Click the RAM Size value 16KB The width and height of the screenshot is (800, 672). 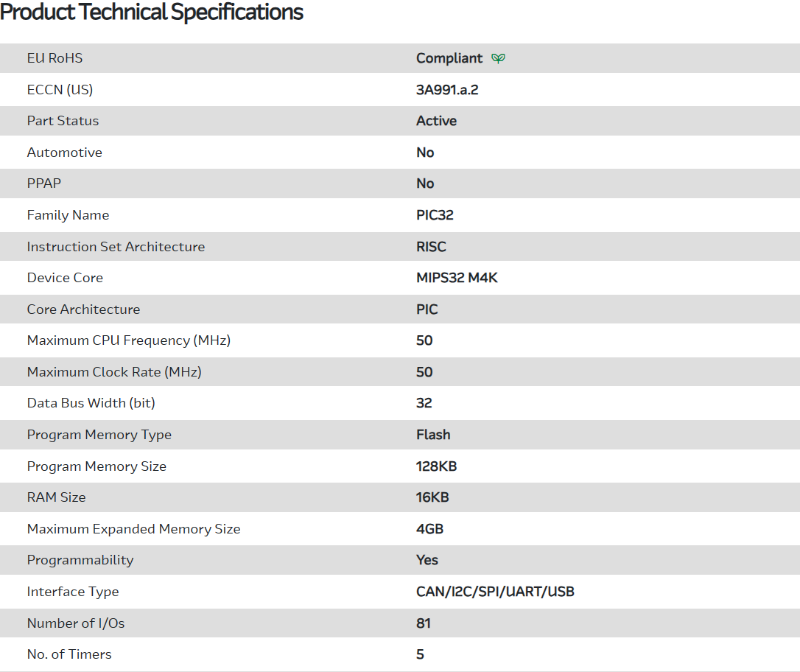tap(432, 497)
